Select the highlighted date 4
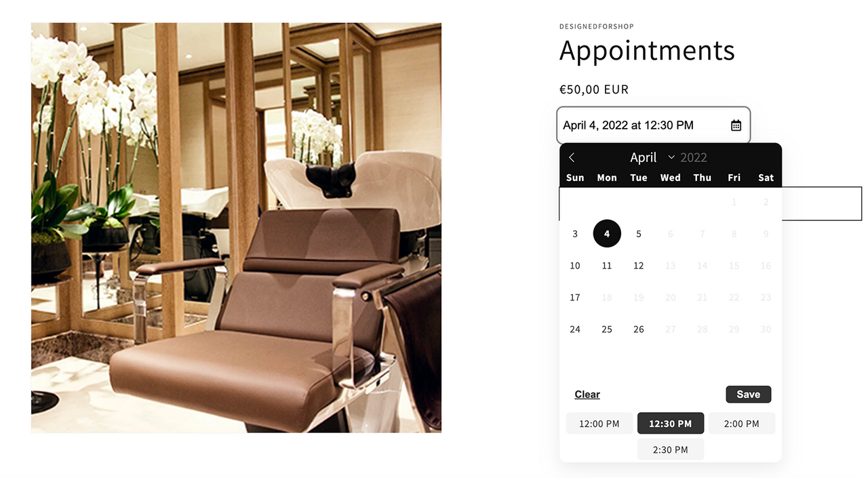Viewport: 868px width, 488px height. (x=607, y=234)
